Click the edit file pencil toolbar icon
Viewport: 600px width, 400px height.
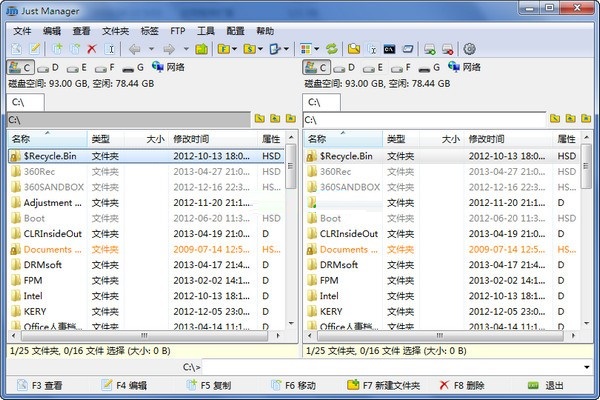pos(35,49)
